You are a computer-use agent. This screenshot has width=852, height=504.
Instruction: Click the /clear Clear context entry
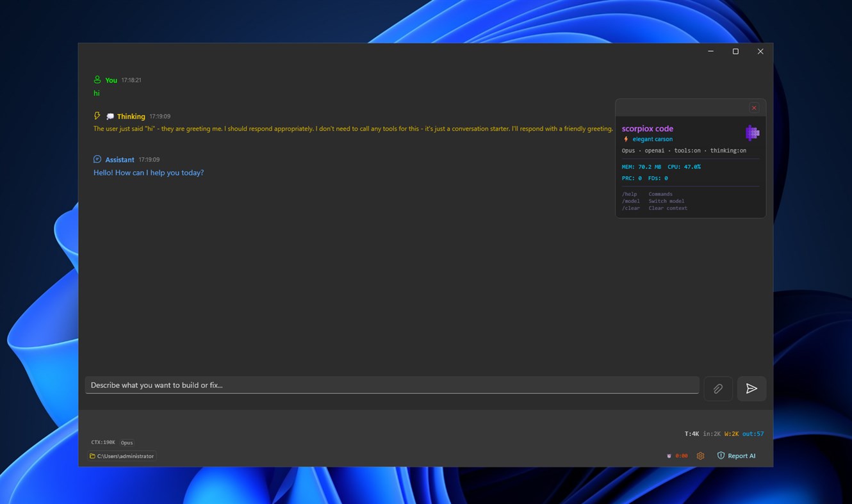click(655, 208)
